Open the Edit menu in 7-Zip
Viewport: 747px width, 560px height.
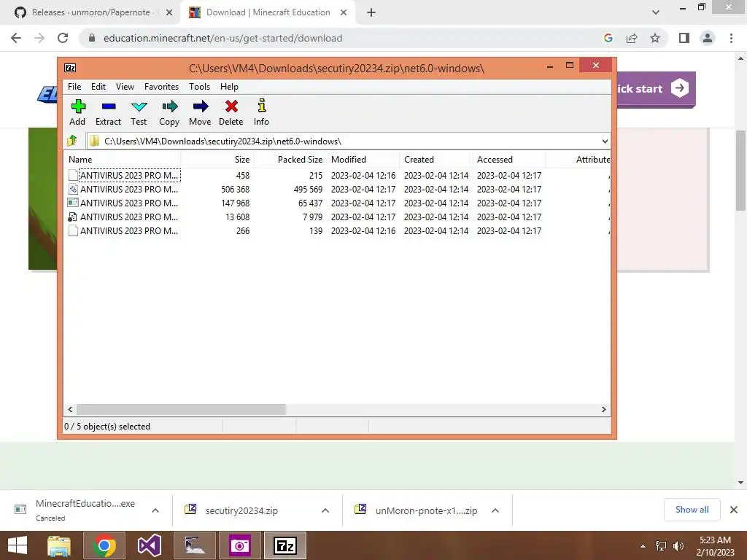[x=98, y=87]
